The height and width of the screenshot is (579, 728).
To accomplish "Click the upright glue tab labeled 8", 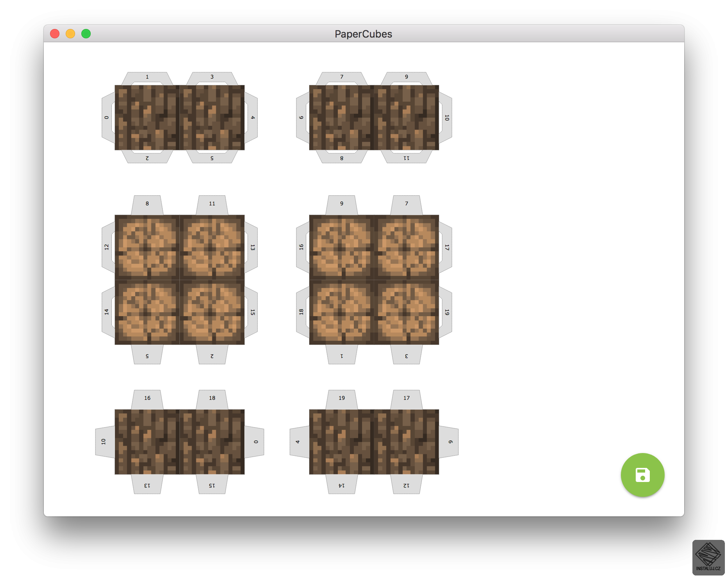I will pos(147,205).
